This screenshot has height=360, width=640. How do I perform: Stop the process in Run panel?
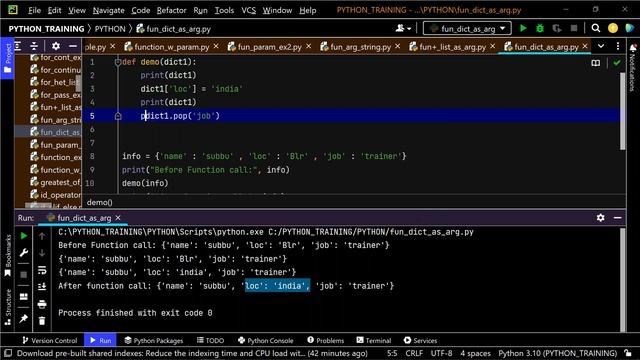click(24, 274)
